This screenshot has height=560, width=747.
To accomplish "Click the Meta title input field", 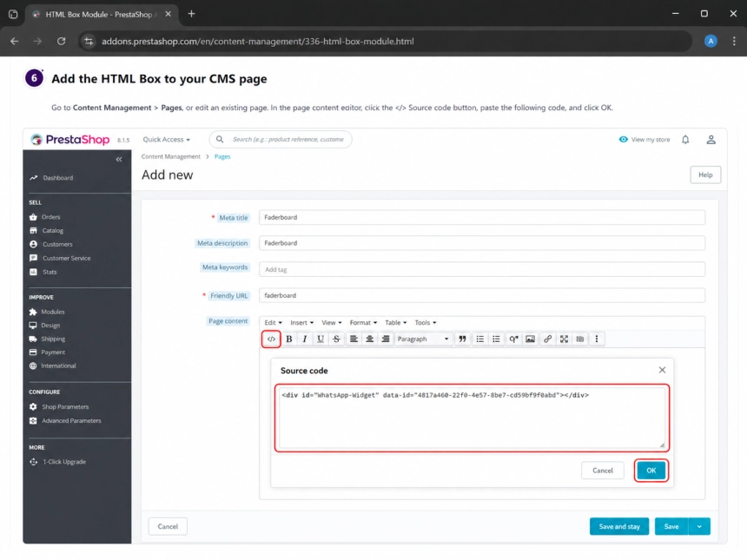I will (x=482, y=217).
